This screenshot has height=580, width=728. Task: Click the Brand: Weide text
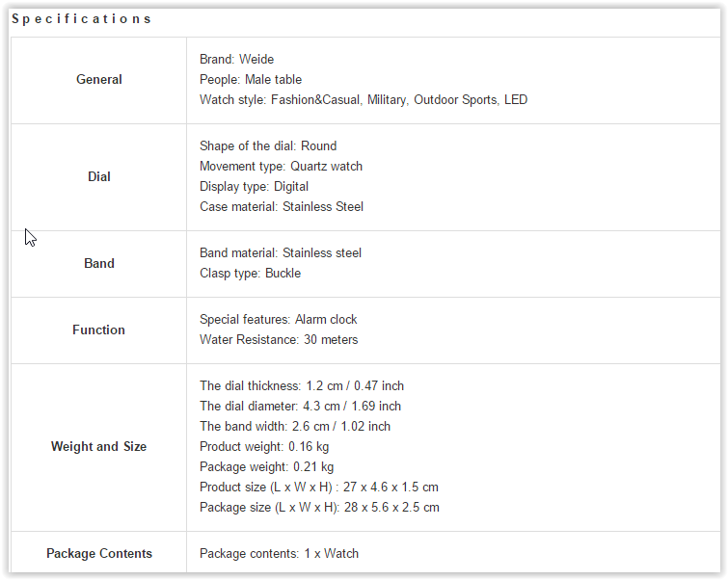[x=237, y=60]
